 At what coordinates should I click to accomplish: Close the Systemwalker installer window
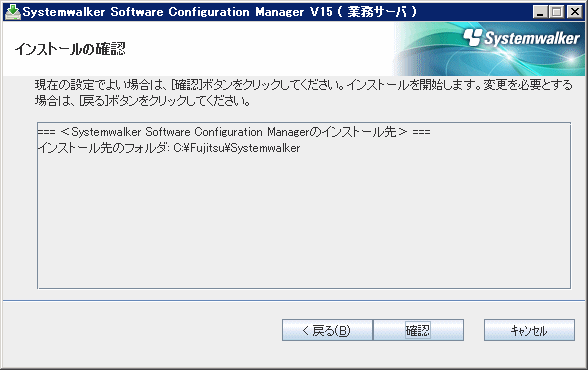pyautogui.click(x=574, y=12)
